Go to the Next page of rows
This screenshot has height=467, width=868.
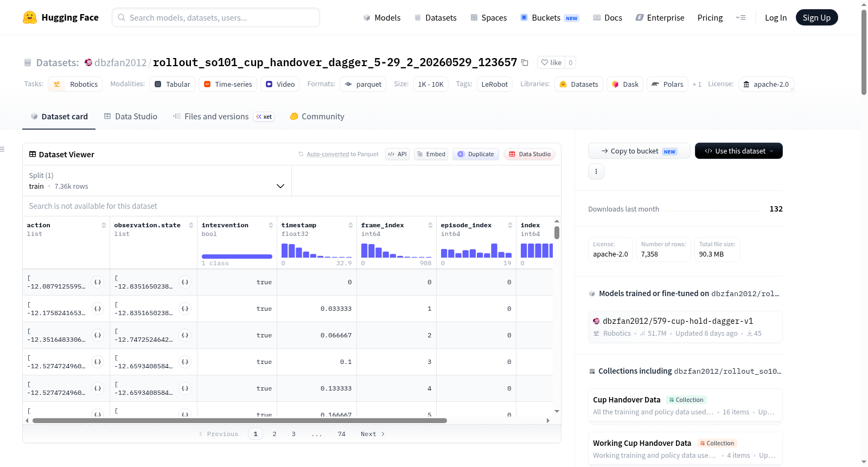pyautogui.click(x=373, y=434)
